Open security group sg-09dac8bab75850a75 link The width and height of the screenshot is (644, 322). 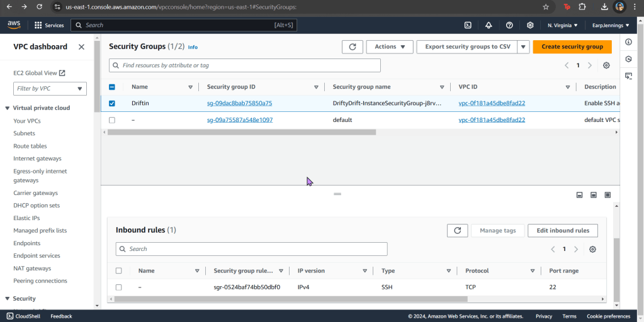239,103
